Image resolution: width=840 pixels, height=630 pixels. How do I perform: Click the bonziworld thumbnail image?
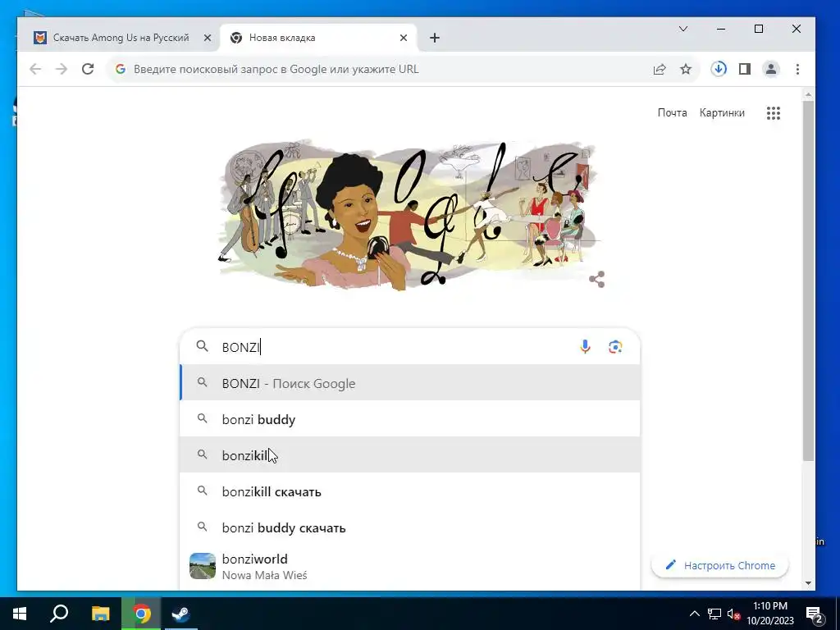(x=203, y=566)
